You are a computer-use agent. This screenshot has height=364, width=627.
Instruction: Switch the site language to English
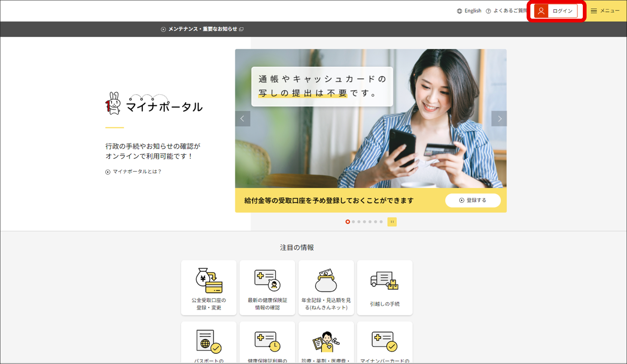(x=472, y=11)
